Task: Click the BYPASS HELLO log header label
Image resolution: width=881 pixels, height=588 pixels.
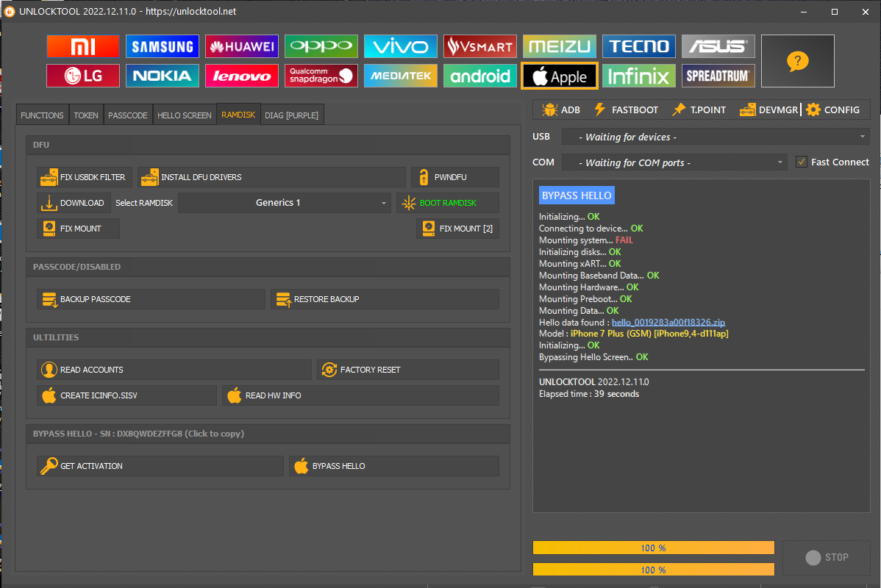Action: point(577,196)
